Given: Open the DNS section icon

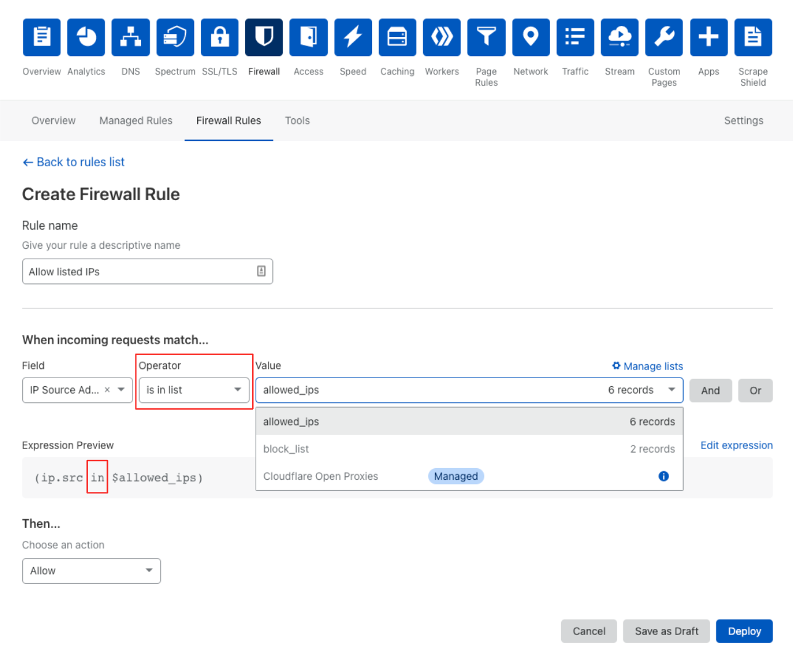Looking at the screenshot, I should [131, 38].
